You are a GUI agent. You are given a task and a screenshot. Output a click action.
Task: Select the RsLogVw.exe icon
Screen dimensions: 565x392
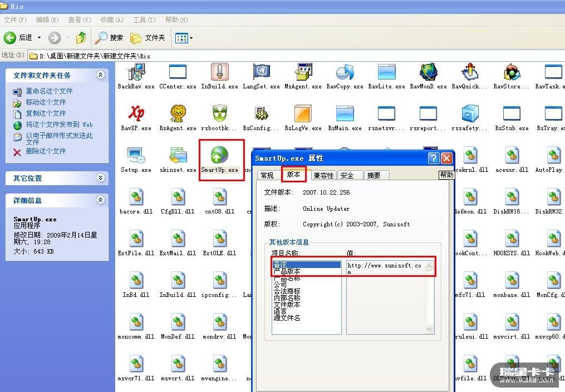[303, 113]
